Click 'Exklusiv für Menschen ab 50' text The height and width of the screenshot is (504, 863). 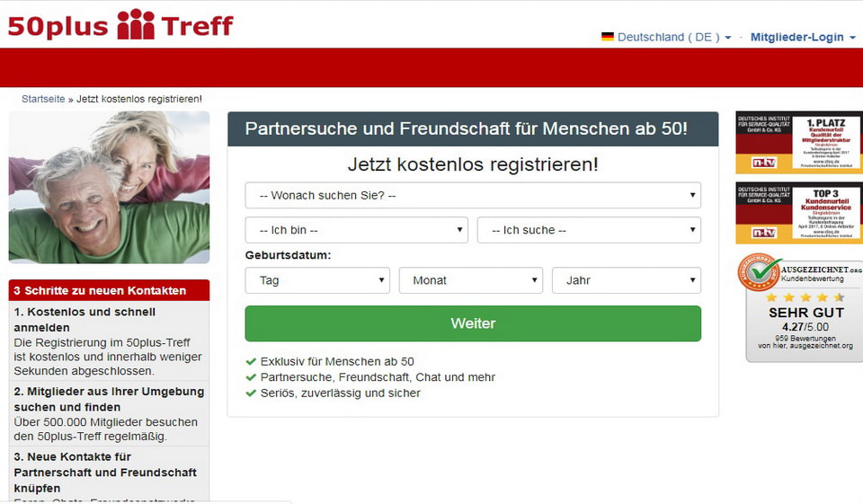[x=337, y=361]
